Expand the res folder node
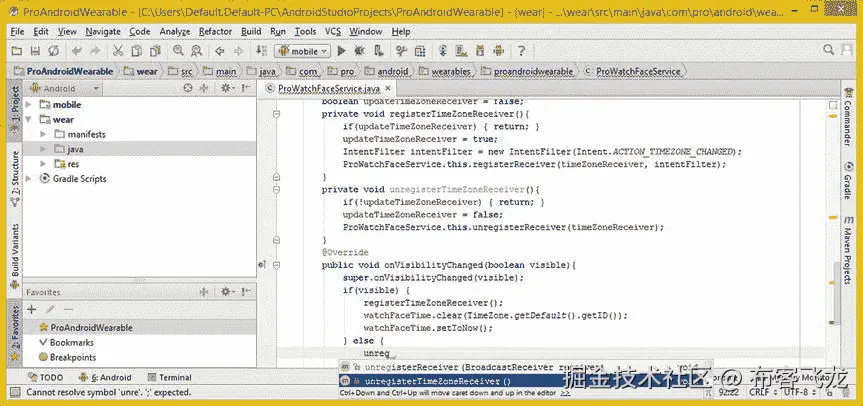863x406 pixels. [43, 164]
